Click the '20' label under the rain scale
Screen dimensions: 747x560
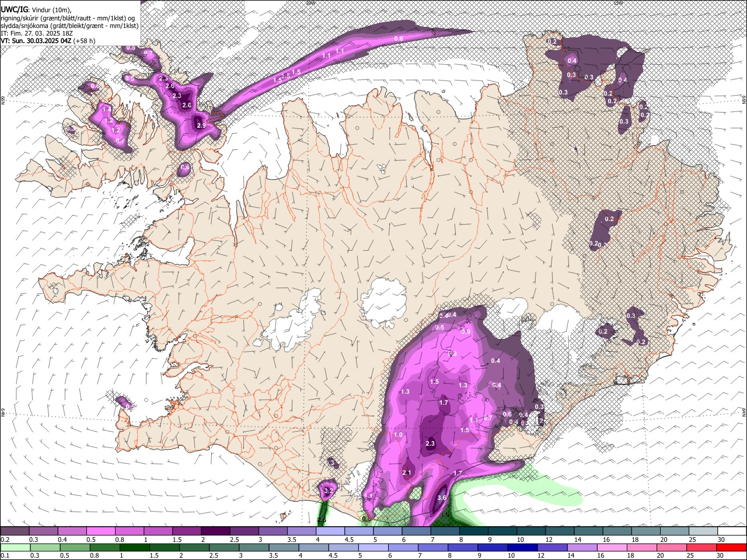pos(661,555)
